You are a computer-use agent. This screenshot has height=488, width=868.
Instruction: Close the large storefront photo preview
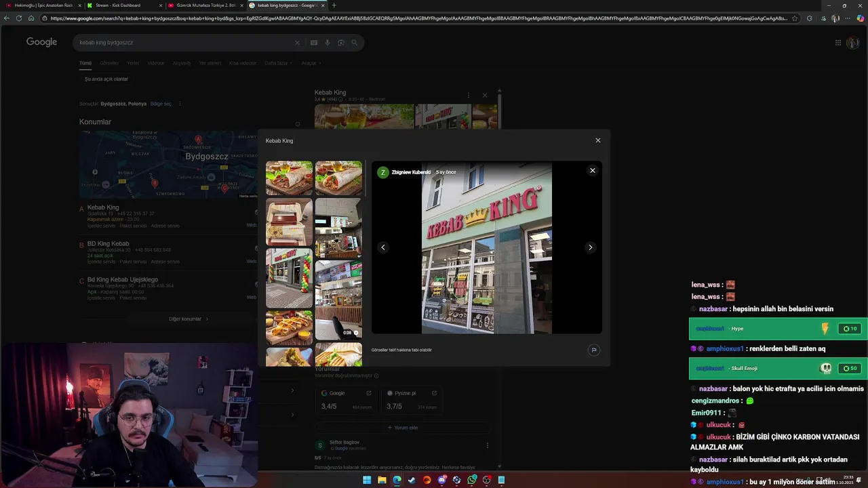[593, 171]
